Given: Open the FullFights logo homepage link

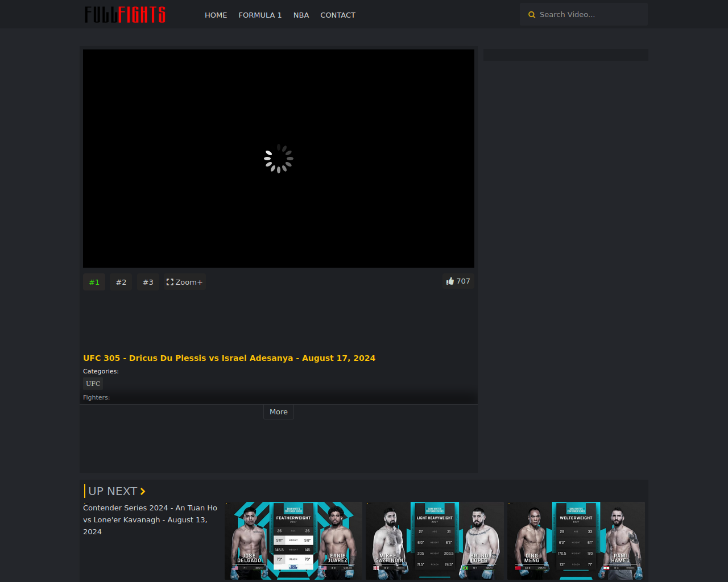Looking at the screenshot, I should click(x=125, y=14).
